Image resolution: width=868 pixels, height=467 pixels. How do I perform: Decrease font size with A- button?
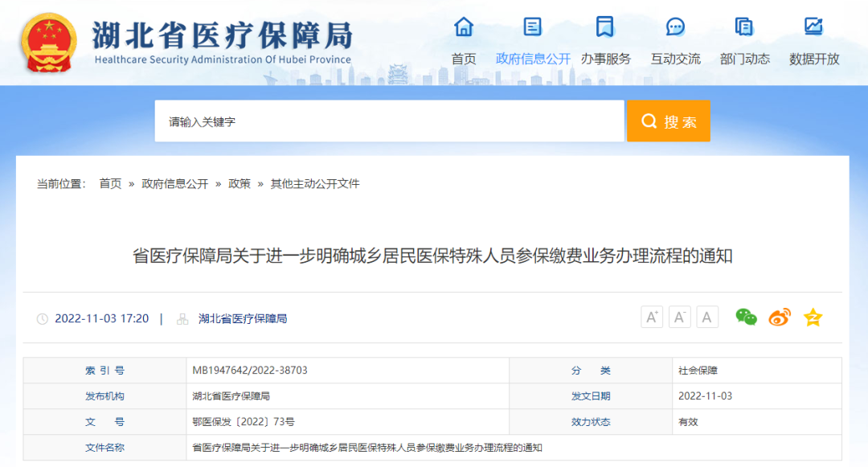680,317
